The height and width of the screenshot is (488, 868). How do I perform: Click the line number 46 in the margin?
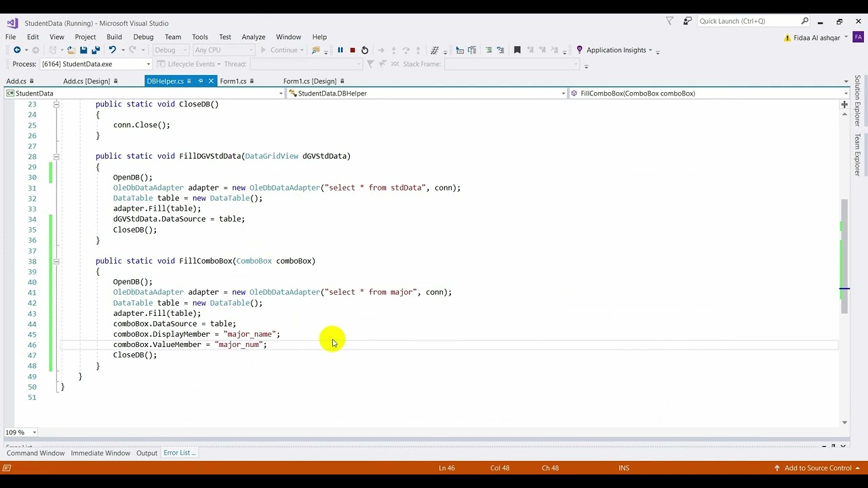(x=32, y=345)
